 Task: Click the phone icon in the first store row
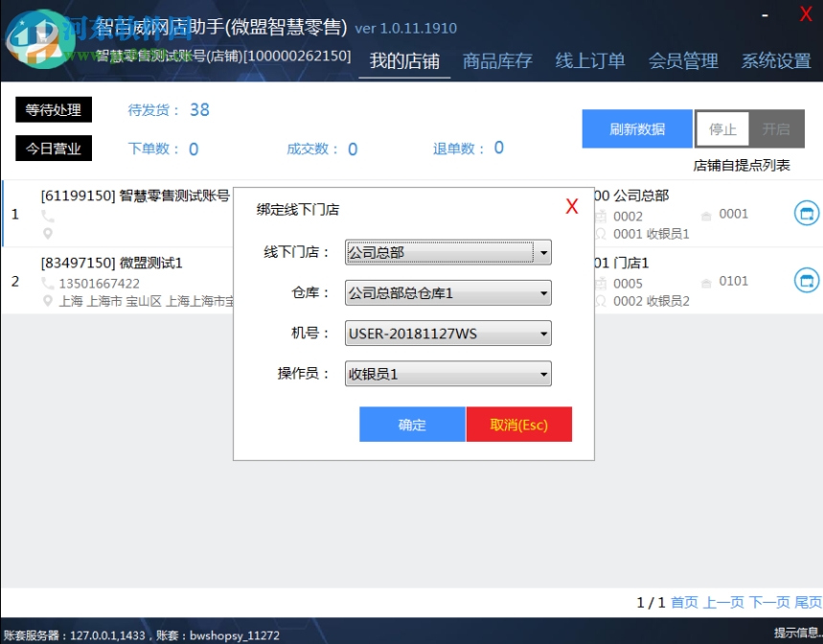48,215
